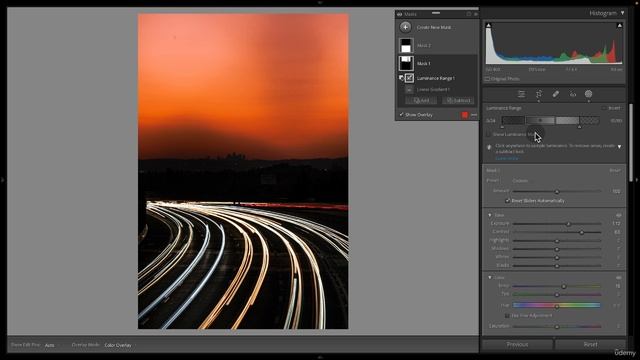Click the Add button in Masks panel
640x360 pixels.
[422, 100]
